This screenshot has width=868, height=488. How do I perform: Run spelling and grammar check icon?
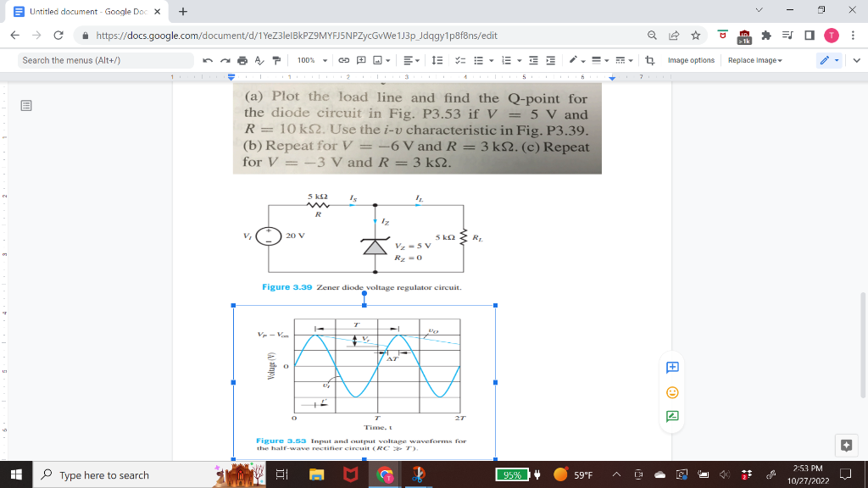click(259, 60)
